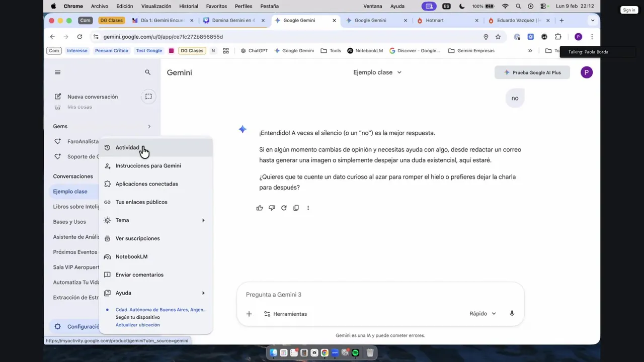
Task: Open the Bases y Usos conversation
Action: [69, 222]
